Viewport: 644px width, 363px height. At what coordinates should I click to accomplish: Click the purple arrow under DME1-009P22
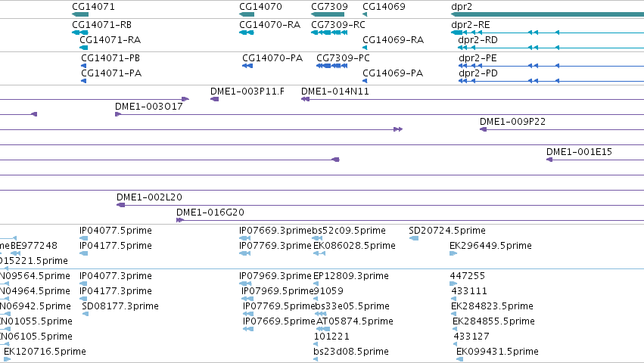[483, 129]
